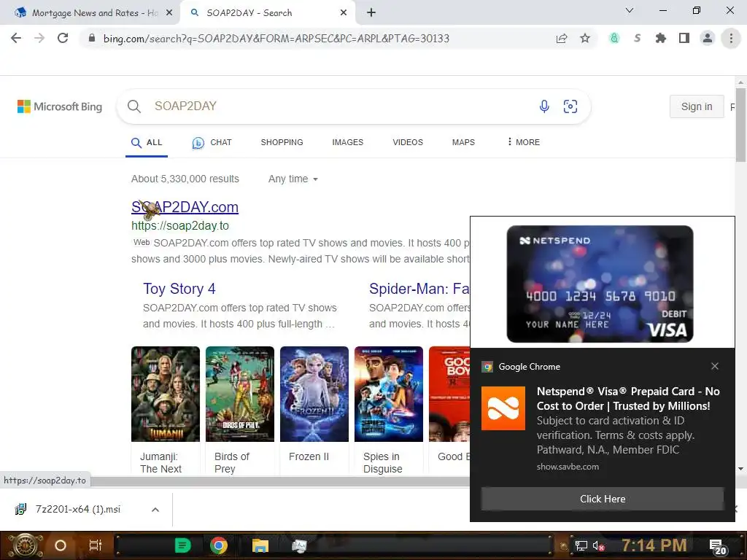Start voice search with microphone icon
The height and width of the screenshot is (560, 747).
(x=544, y=106)
